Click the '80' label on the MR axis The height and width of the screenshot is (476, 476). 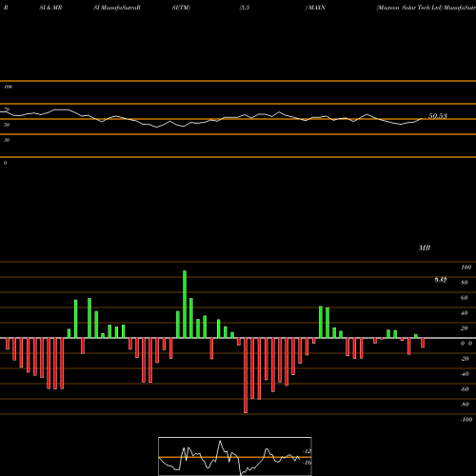[465, 283]
